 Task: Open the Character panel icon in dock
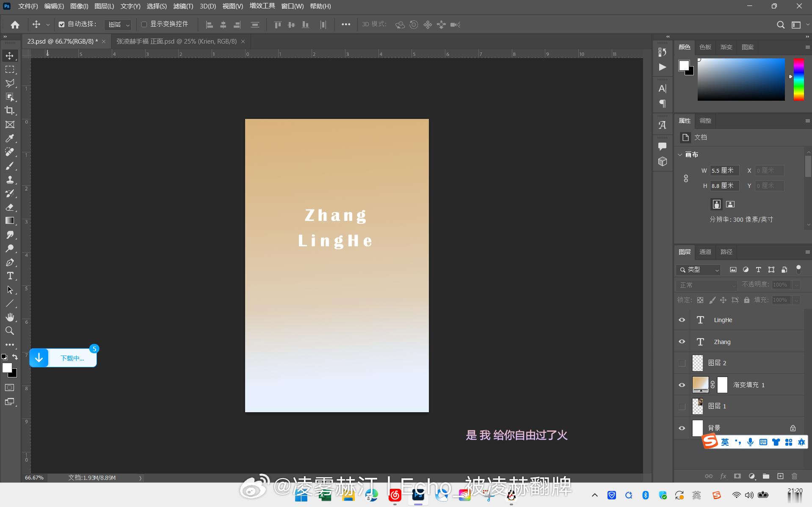(663, 88)
